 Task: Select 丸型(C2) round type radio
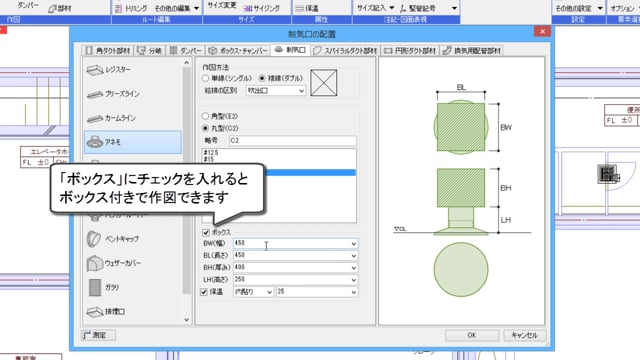pyautogui.click(x=205, y=128)
